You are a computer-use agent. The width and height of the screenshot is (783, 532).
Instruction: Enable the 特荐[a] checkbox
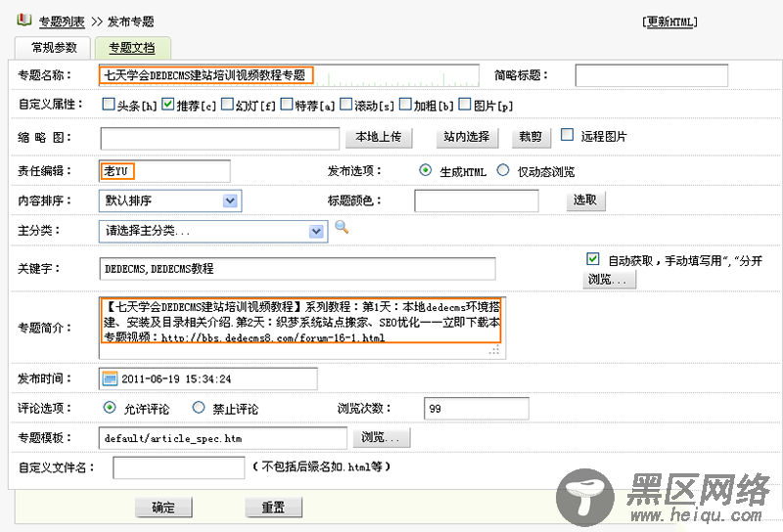[x=287, y=104]
